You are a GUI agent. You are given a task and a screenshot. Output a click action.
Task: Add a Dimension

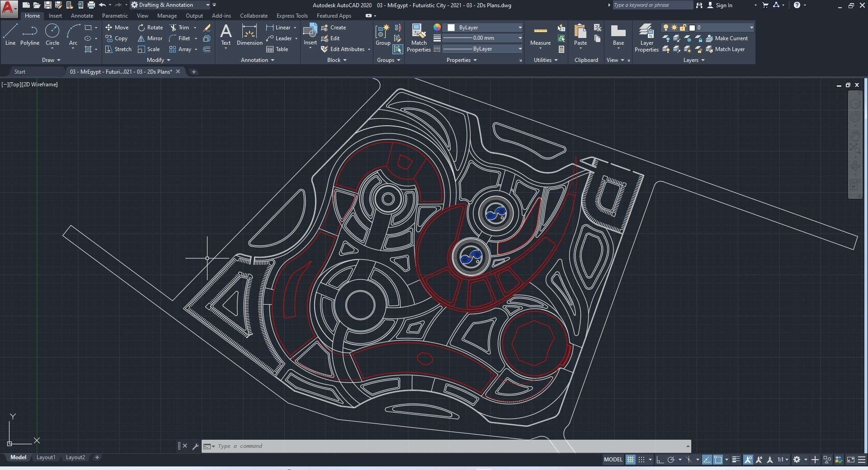[x=250, y=35]
